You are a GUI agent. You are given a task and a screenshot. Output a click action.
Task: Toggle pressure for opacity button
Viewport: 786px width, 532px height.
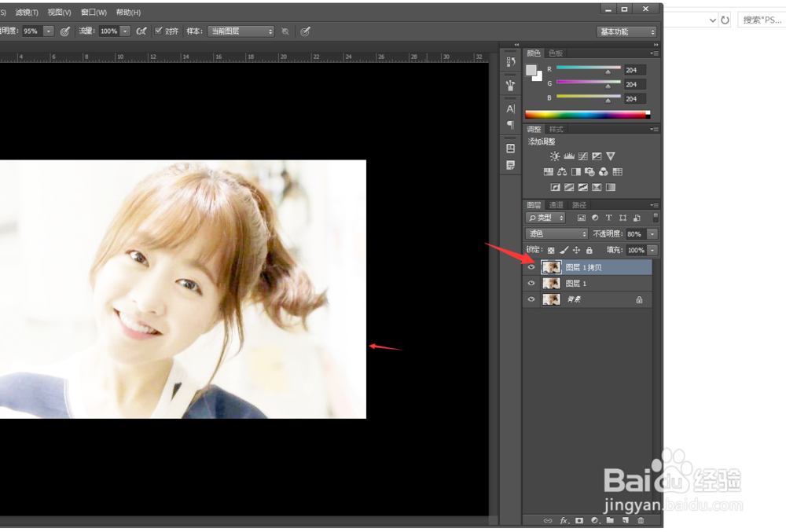(x=64, y=31)
